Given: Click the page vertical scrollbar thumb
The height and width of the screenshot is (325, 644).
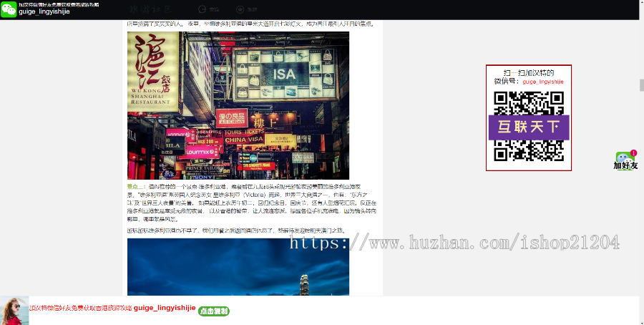Looking at the screenshot, I should (x=642, y=85).
